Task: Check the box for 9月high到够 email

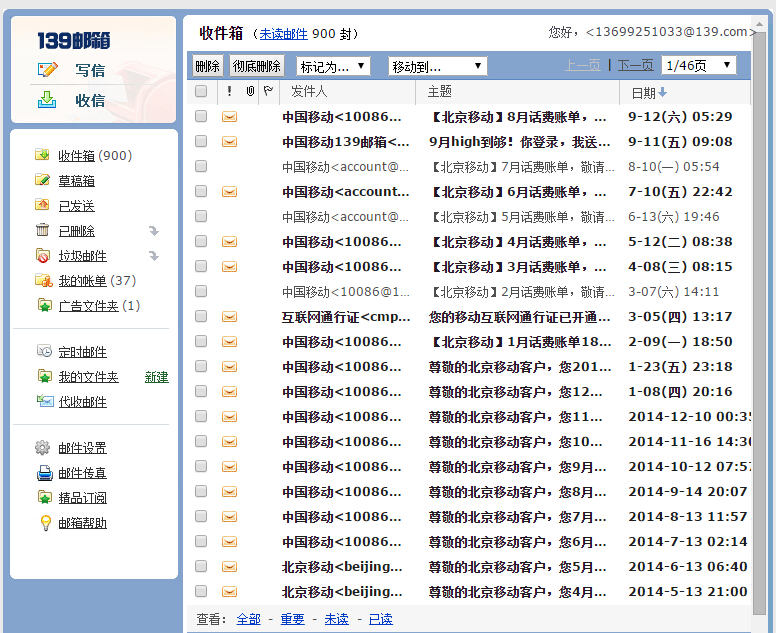Action: [x=201, y=141]
